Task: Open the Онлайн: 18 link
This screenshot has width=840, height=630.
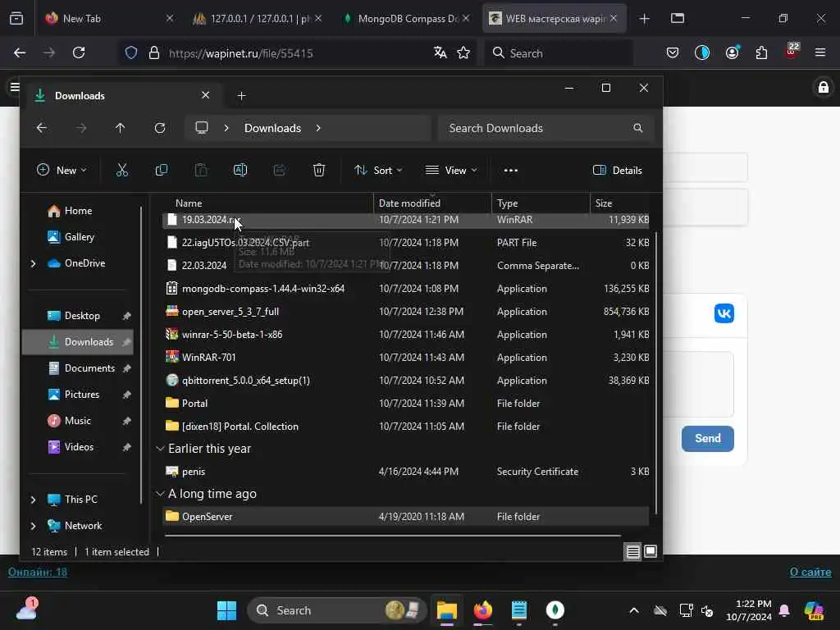Action: pyautogui.click(x=38, y=572)
